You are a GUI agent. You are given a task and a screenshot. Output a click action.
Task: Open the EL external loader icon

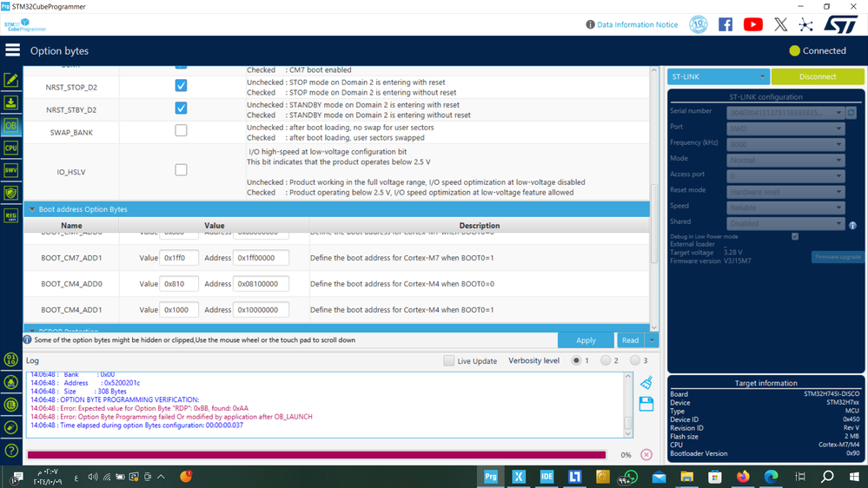[x=11, y=405]
